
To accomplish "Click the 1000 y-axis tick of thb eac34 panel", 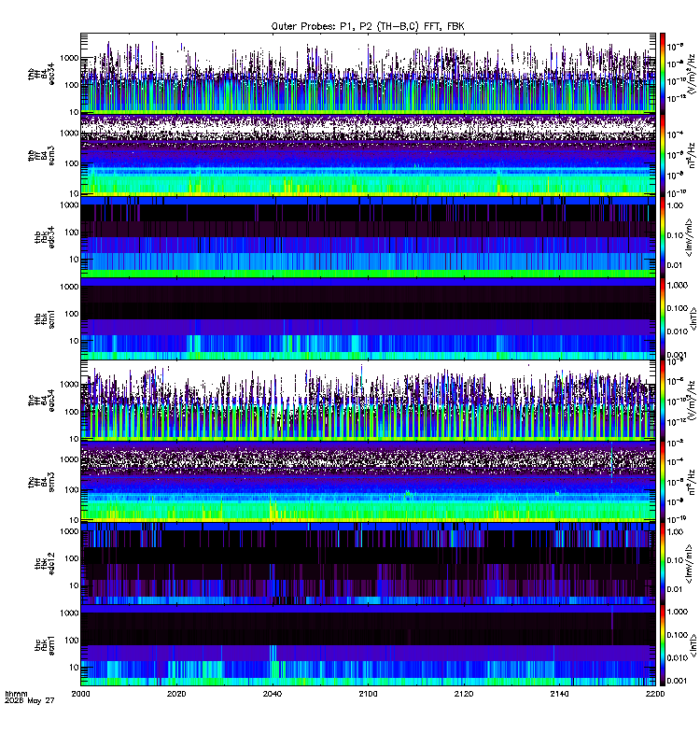I will pos(69,58).
